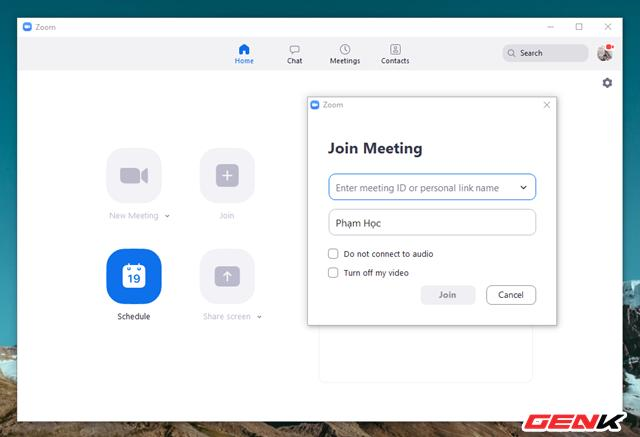Switch to the Chat tab

294,54
